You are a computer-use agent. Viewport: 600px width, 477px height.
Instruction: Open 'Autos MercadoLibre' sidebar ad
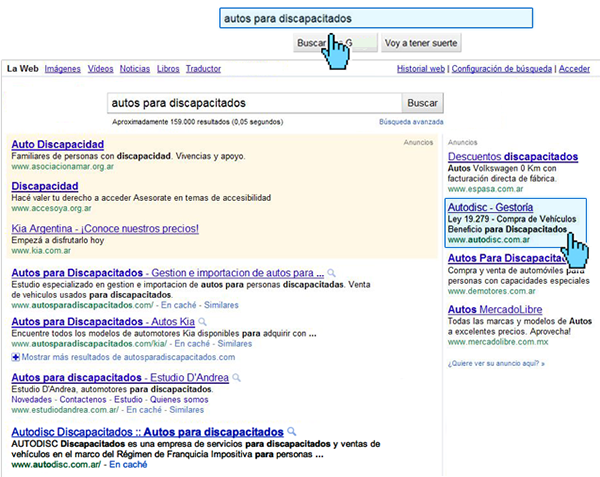[x=495, y=309]
